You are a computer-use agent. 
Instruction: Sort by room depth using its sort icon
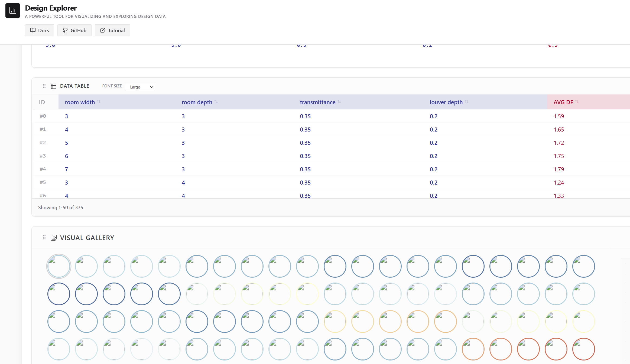click(216, 102)
